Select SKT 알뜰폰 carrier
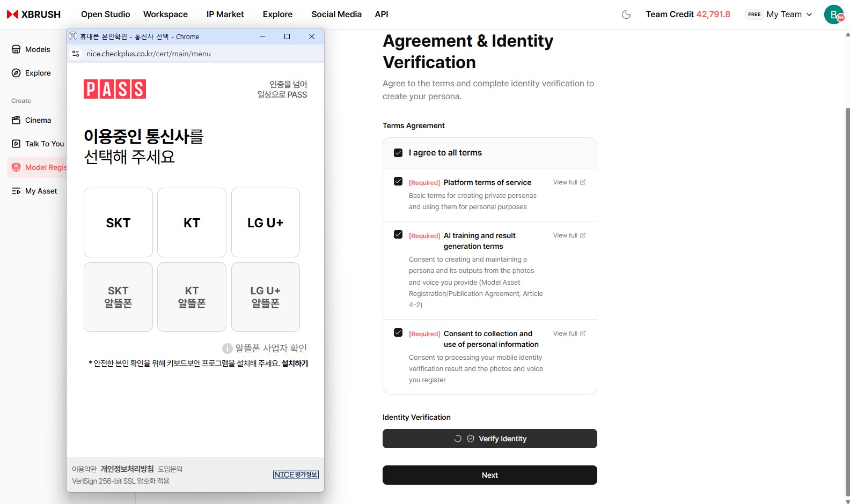Screen dimensions: 850x504 pyautogui.click(x=118, y=297)
